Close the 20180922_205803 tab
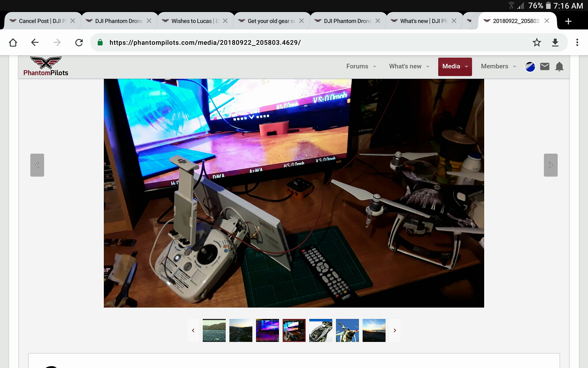 547,21
